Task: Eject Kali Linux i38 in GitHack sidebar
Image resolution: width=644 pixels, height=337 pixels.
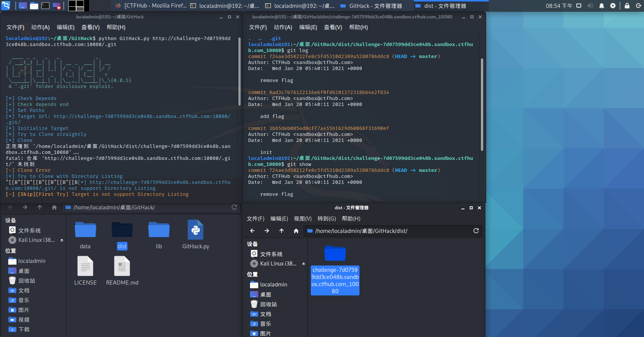Action: pyautogui.click(x=62, y=240)
